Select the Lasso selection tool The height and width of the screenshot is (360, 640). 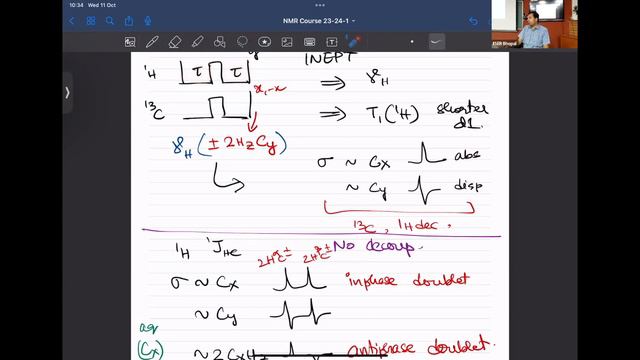point(242,42)
